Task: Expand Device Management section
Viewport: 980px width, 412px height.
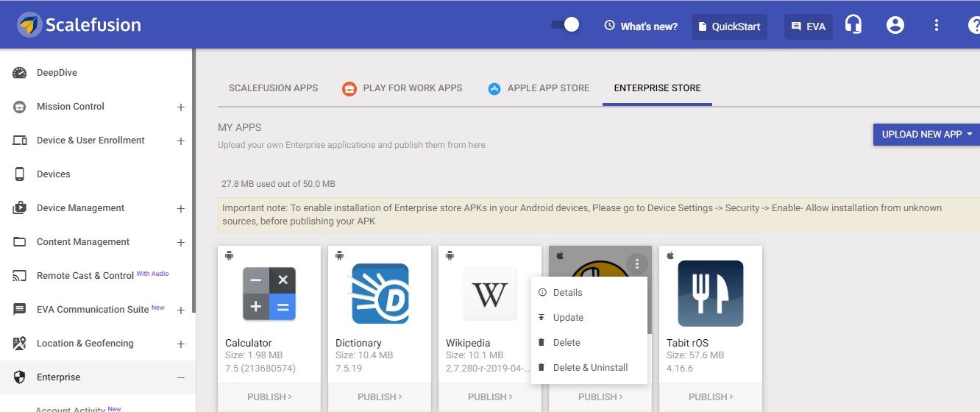Action: [181, 209]
